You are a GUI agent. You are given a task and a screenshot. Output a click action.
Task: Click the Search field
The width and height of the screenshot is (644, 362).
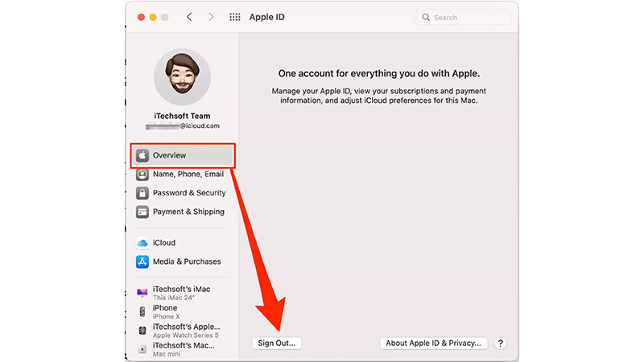(464, 17)
